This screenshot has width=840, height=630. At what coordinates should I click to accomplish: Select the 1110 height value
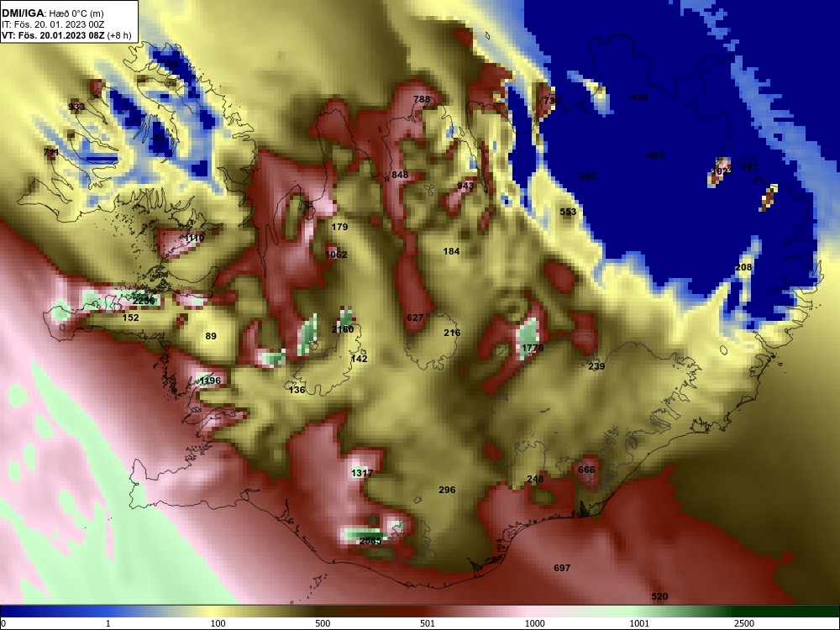[193, 238]
